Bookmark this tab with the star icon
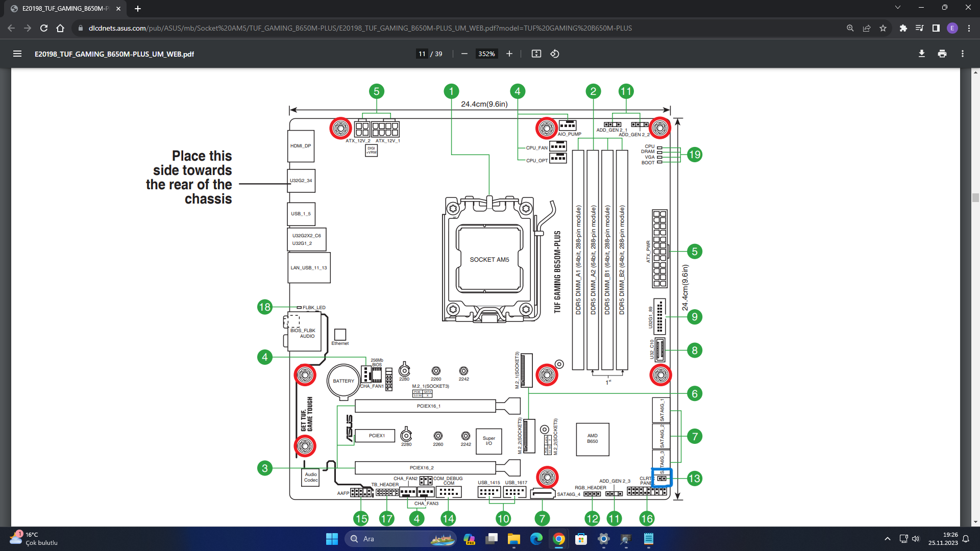The width and height of the screenshot is (980, 551). (x=883, y=28)
